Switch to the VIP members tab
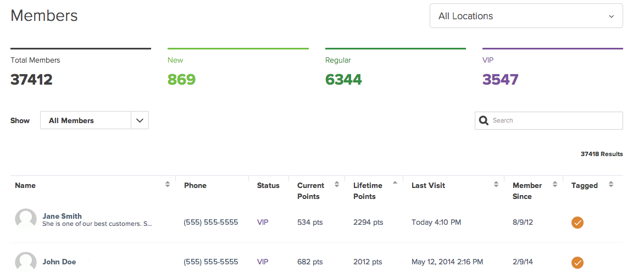The width and height of the screenshot is (644, 277). (552, 69)
